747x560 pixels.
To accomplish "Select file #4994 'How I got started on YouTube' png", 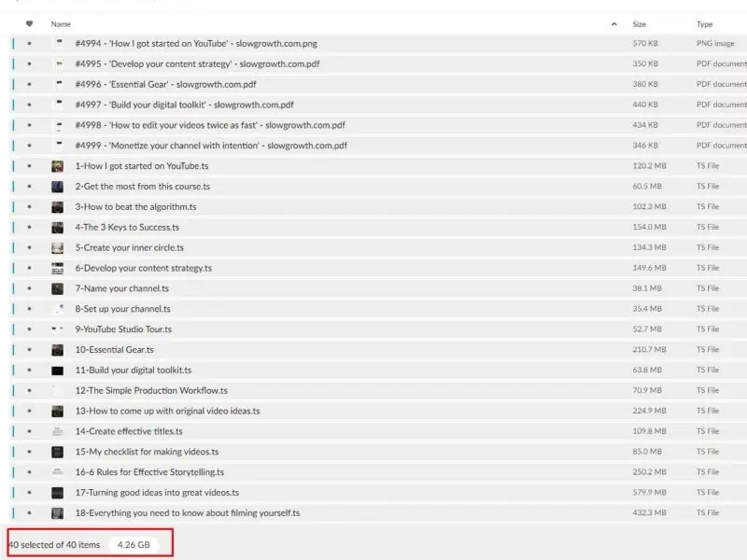I will pyautogui.click(x=196, y=43).
